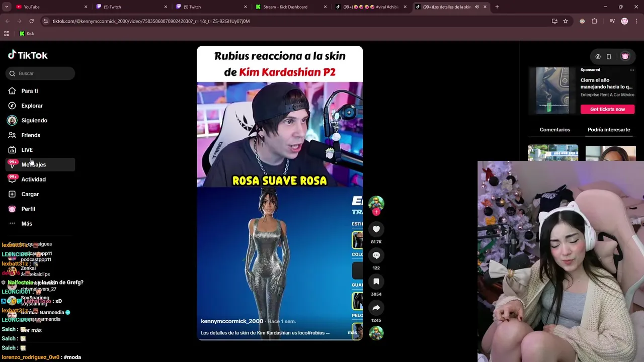This screenshot has width=644, height=362.
Task: Close the YouTube browser tab
Action: (x=86, y=7)
